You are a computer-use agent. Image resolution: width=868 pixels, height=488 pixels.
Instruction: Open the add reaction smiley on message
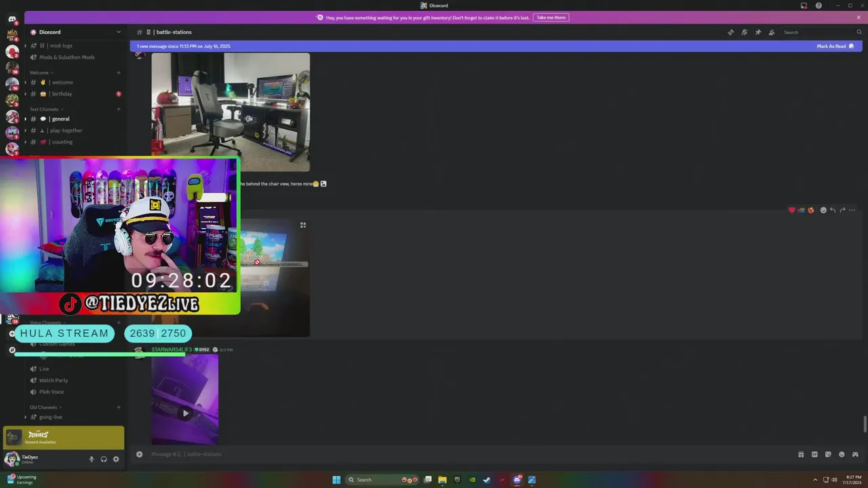point(823,210)
